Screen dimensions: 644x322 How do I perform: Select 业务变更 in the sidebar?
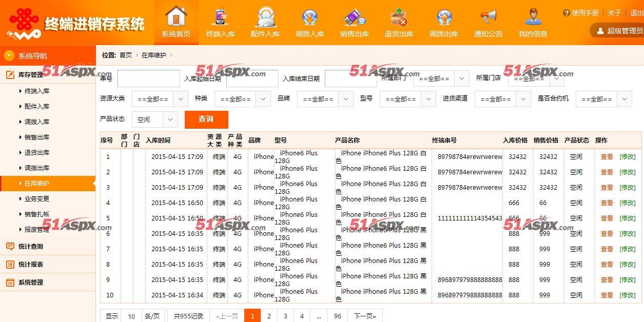click(37, 199)
